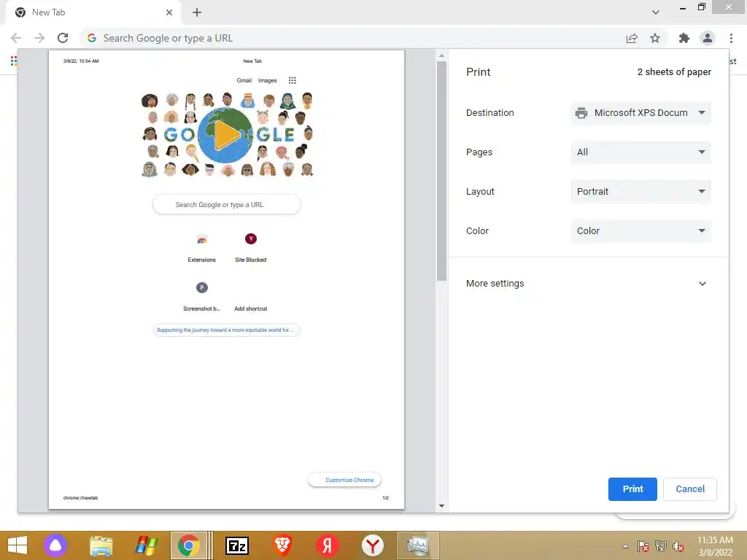The width and height of the screenshot is (747, 560).
Task: Click the browser Back arrow
Action: tap(16, 38)
